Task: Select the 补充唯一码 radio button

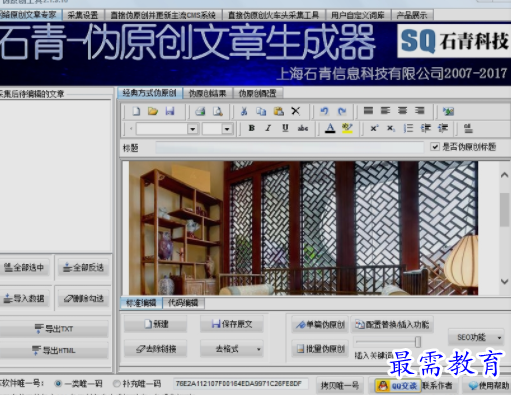Action: click(117, 384)
